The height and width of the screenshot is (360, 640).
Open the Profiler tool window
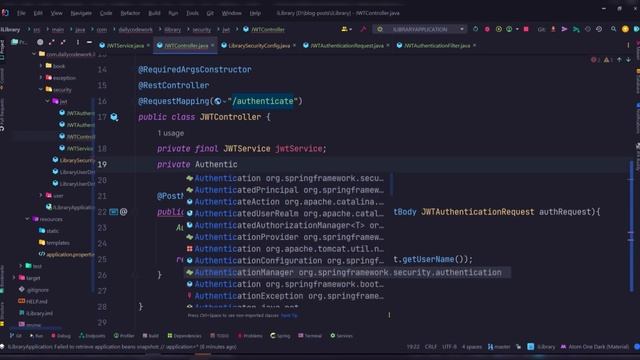pyautogui.click(x=124, y=336)
